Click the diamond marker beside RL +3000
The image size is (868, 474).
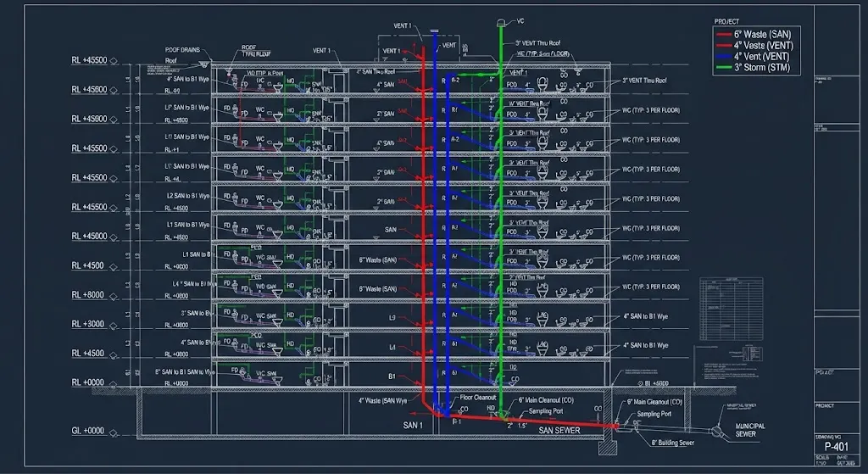pos(114,326)
